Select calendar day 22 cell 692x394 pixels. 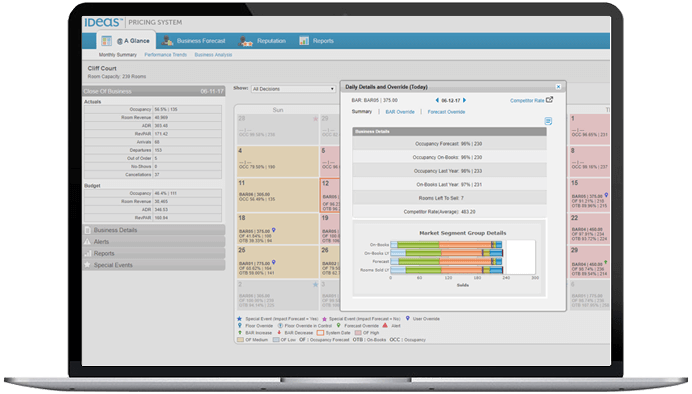point(590,228)
